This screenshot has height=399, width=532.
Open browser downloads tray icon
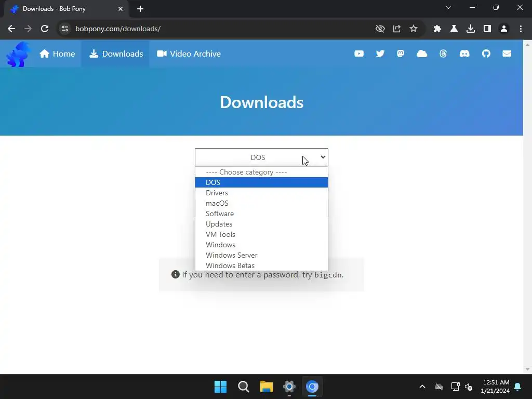pos(471,29)
